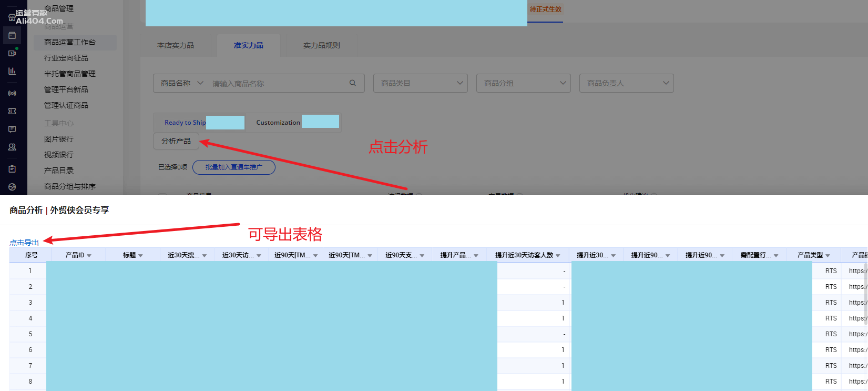
Task: Open 商品管理 in the side menu
Action: [59, 8]
